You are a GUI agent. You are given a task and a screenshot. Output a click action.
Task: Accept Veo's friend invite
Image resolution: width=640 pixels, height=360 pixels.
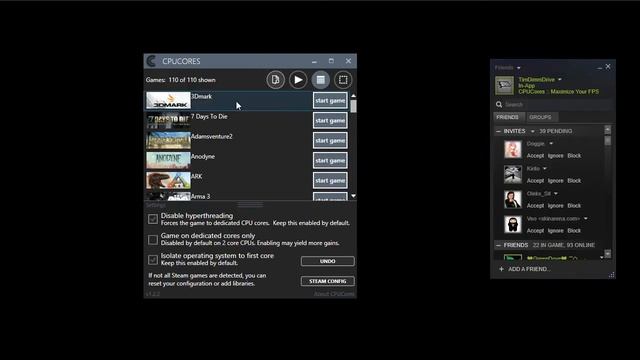click(x=535, y=231)
